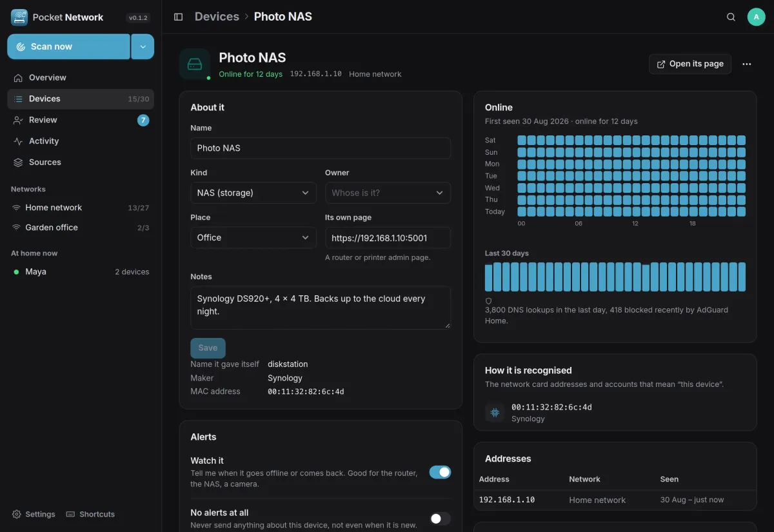Expand the Scan now options dropdown
The height and width of the screenshot is (532, 774).
(143, 46)
